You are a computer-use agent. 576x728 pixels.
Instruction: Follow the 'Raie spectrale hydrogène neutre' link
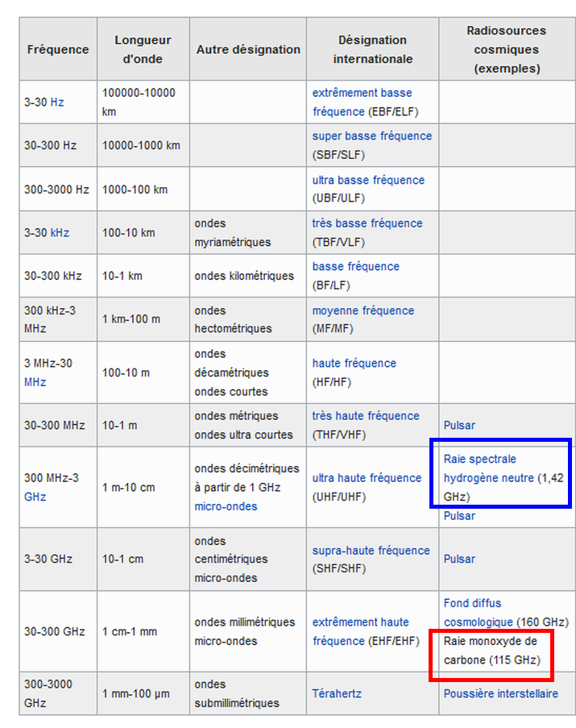[489, 468]
